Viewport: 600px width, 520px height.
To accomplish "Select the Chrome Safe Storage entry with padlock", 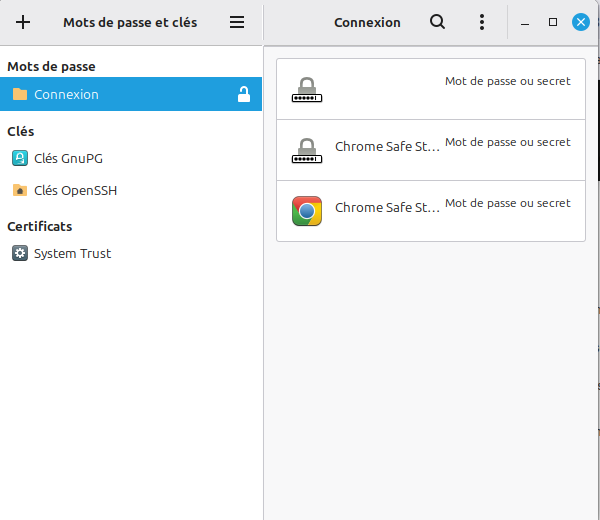I will [x=387, y=147].
